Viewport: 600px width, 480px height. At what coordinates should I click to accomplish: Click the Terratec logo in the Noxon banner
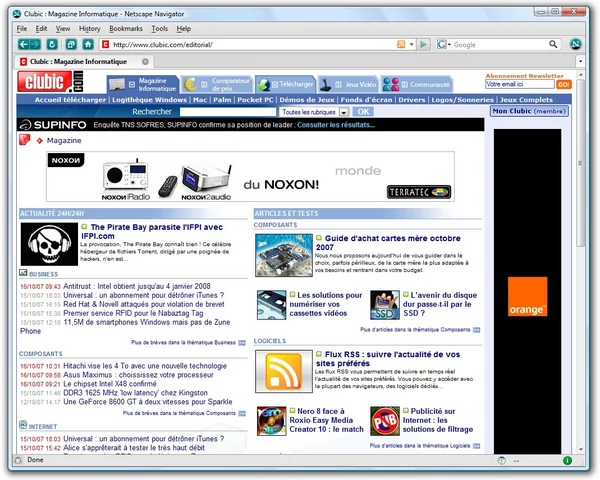(419, 192)
